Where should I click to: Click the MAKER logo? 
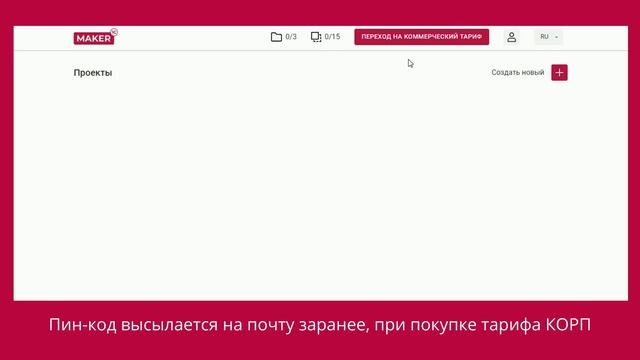(96, 37)
